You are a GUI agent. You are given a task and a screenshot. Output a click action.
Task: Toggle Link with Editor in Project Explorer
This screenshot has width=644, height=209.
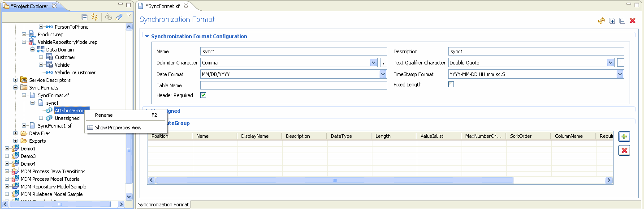[x=95, y=17]
